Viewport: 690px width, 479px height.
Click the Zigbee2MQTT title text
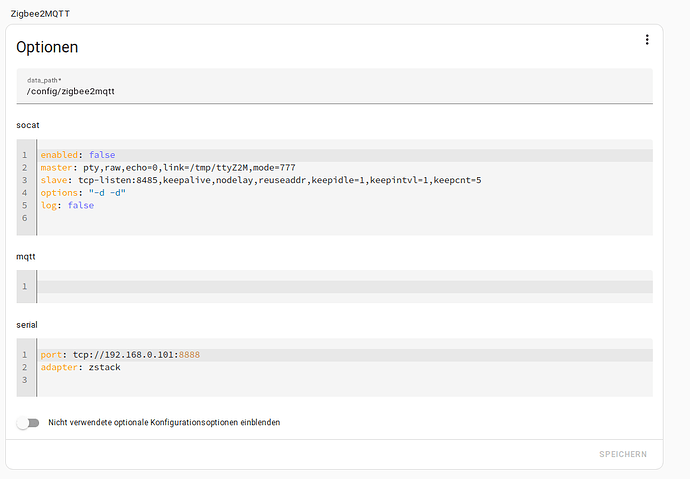[40, 14]
